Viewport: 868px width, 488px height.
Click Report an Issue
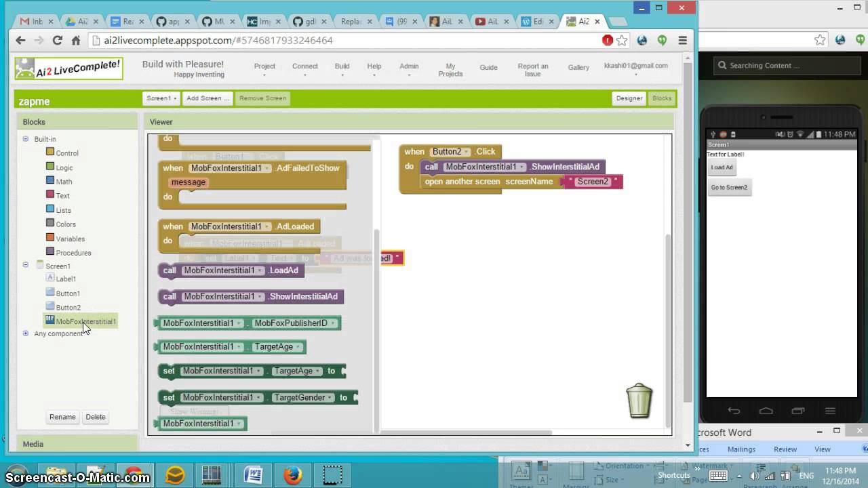pyautogui.click(x=533, y=70)
